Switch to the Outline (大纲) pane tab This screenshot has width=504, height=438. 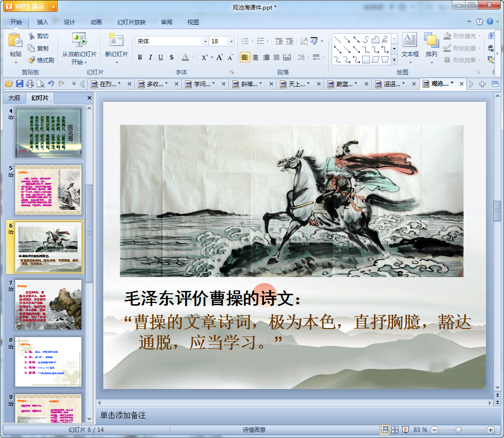[x=14, y=98]
